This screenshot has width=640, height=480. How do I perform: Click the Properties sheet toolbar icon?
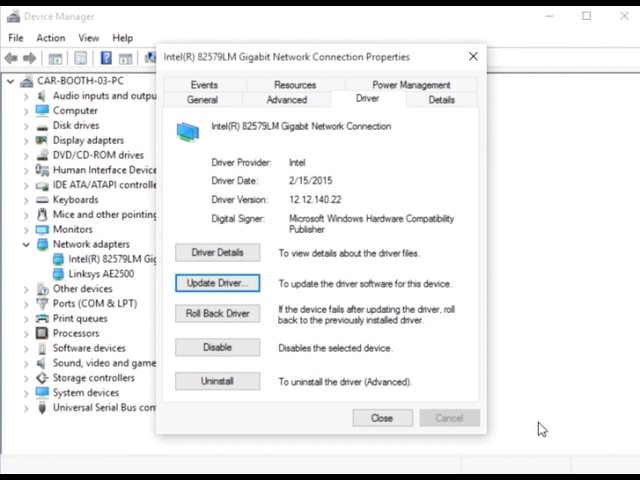coord(80,58)
